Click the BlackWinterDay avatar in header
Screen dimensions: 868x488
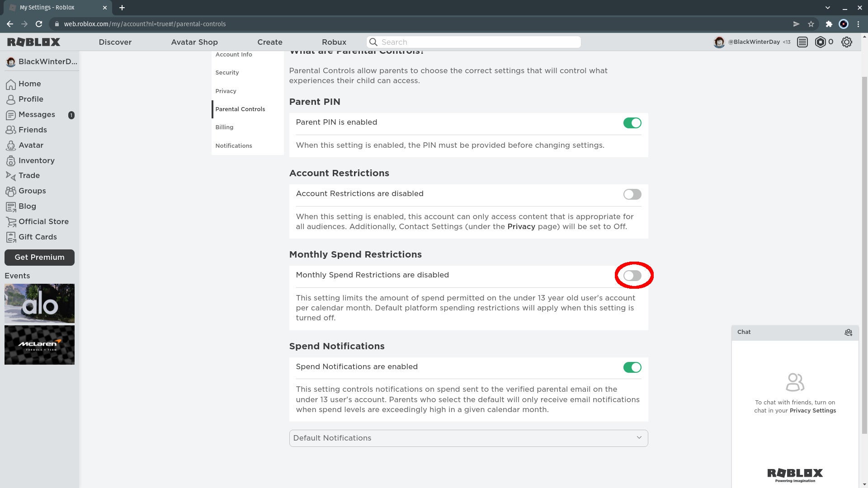719,42
